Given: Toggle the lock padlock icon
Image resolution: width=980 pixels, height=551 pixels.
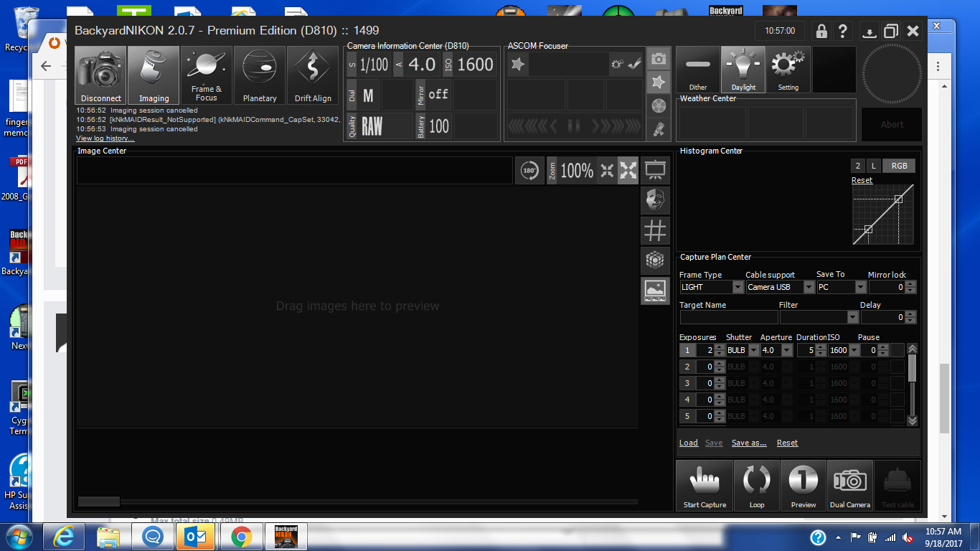Looking at the screenshot, I should point(821,32).
